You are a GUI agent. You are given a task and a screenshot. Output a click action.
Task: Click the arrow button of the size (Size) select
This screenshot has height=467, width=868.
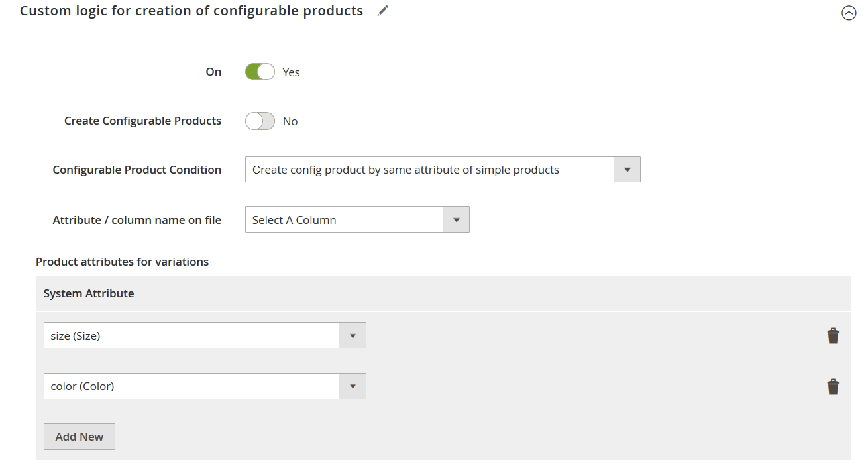(x=353, y=336)
